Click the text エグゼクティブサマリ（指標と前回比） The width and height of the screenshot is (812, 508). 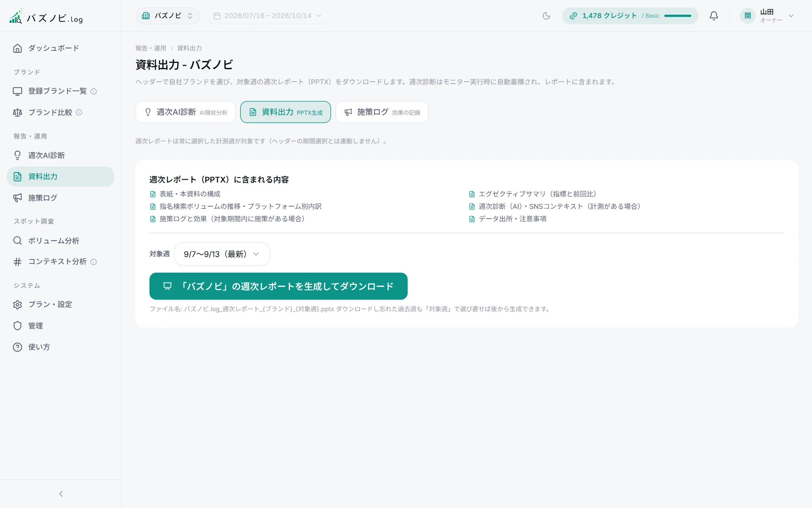(538, 194)
